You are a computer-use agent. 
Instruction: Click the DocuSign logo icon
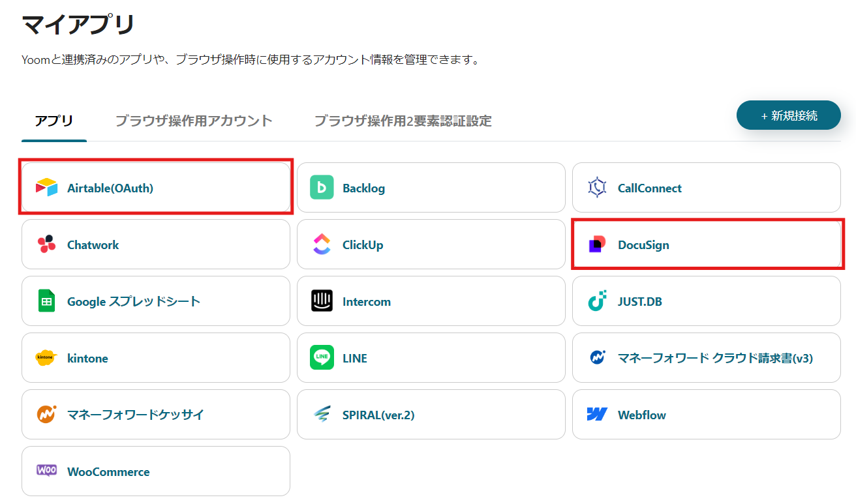pos(597,245)
